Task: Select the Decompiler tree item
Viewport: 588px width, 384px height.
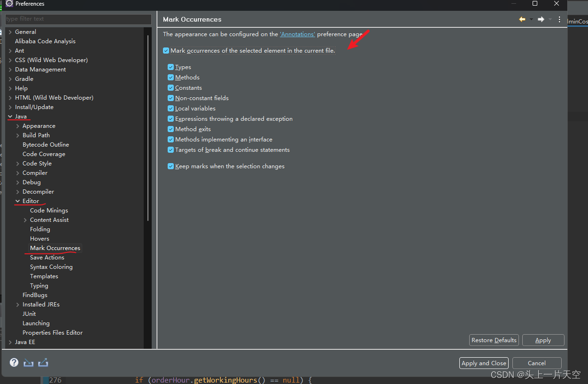Action: pos(38,192)
